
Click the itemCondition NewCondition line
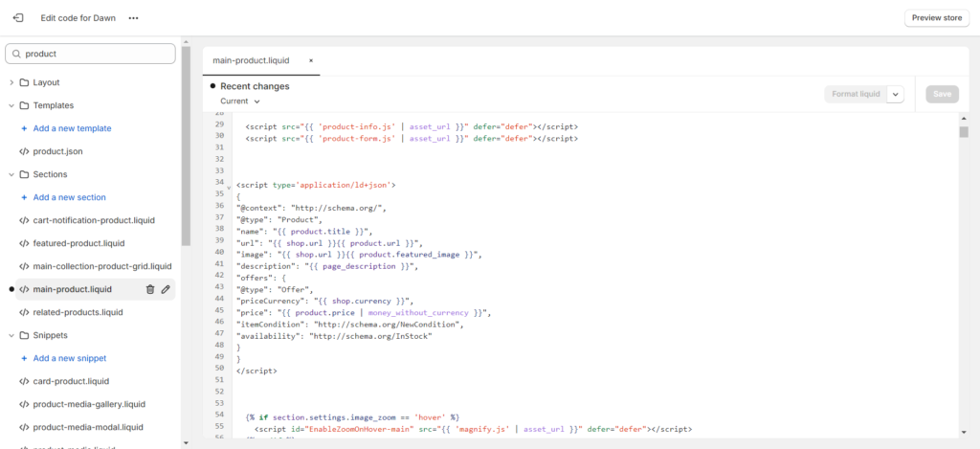coord(350,324)
